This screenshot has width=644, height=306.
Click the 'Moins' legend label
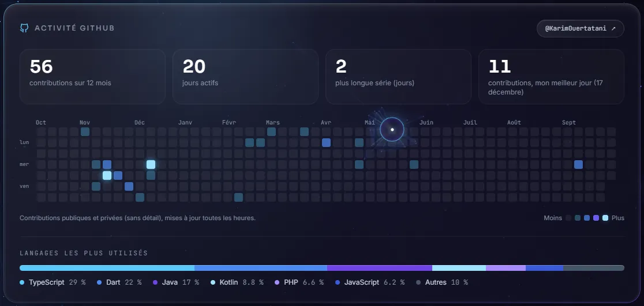coord(553,218)
